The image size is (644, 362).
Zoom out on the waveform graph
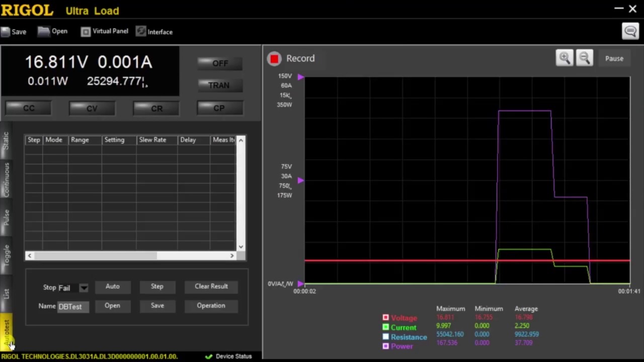[584, 58]
